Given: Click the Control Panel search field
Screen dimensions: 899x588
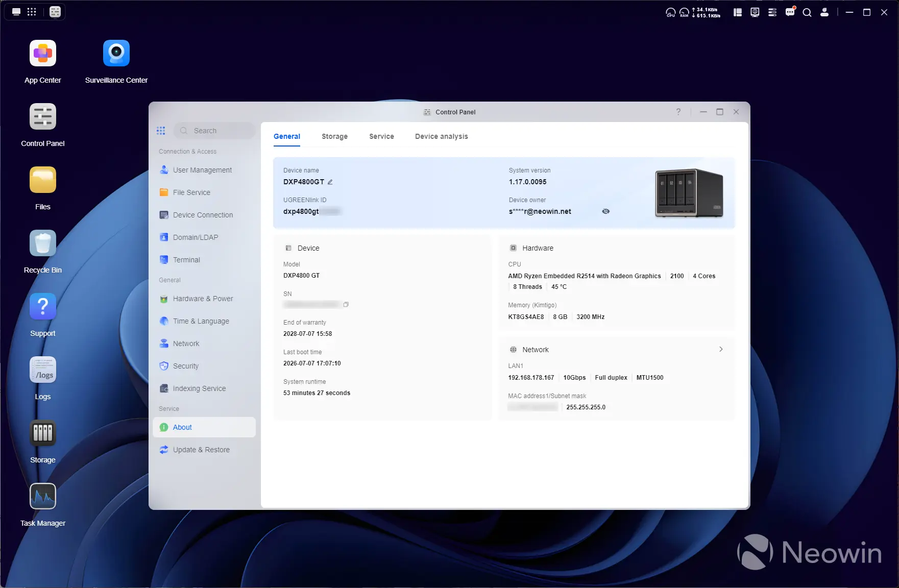Looking at the screenshot, I should point(214,131).
